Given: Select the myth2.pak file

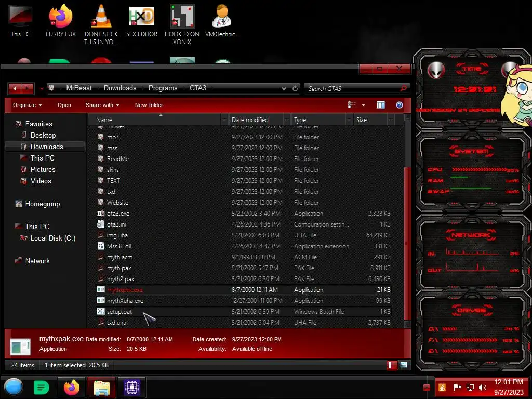Looking at the screenshot, I should [x=121, y=279].
